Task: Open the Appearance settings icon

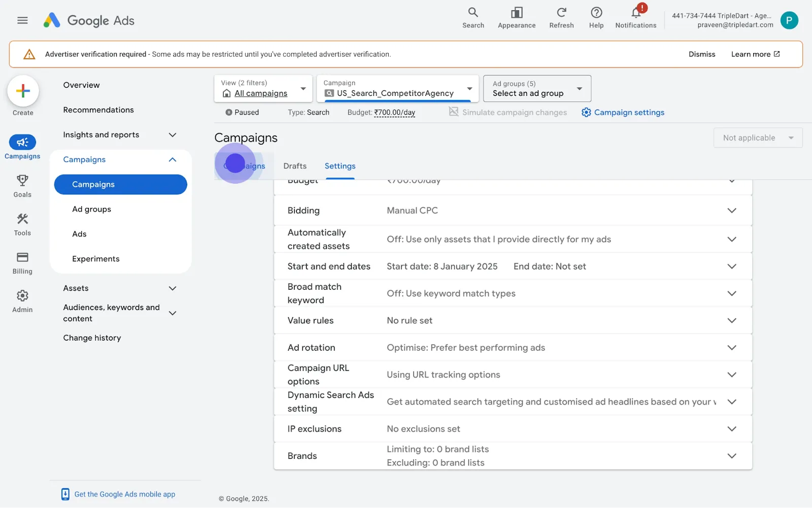Action: click(517, 12)
